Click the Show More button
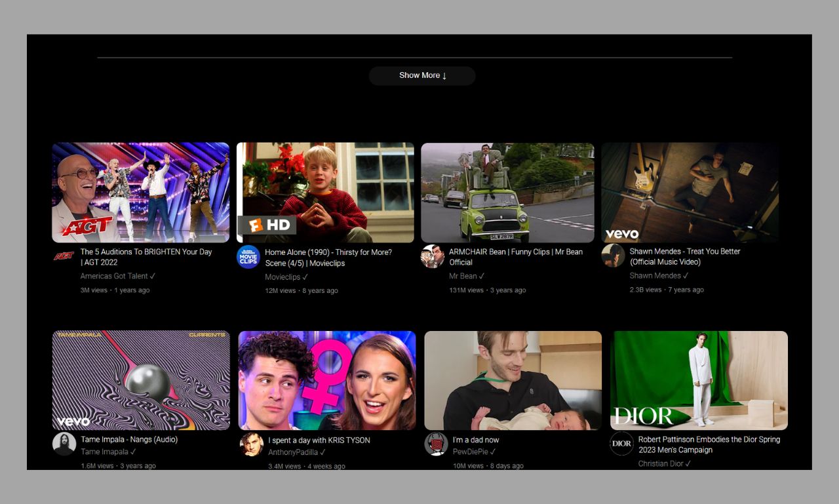Viewport: 839px width, 504px height. click(422, 75)
